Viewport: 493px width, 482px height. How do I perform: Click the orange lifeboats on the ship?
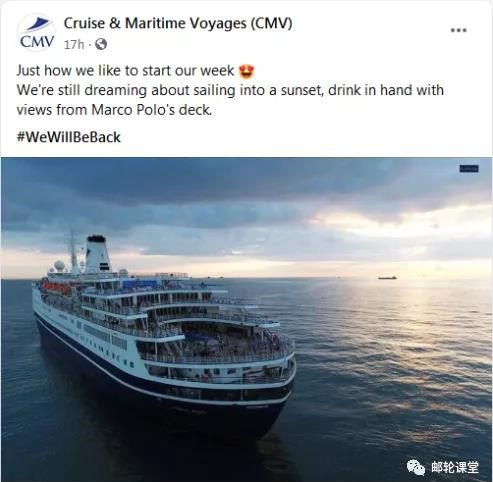(x=56, y=287)
